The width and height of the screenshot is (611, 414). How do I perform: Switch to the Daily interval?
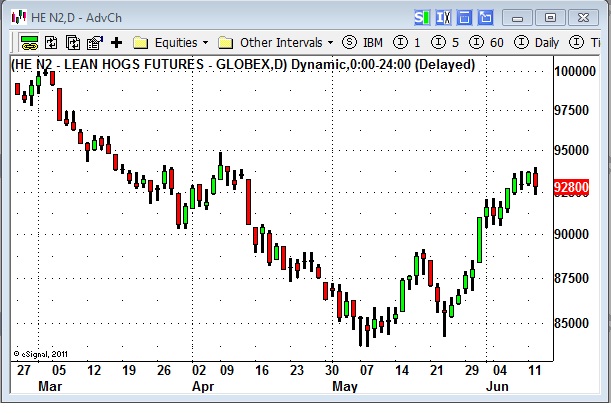pos(547,42)
